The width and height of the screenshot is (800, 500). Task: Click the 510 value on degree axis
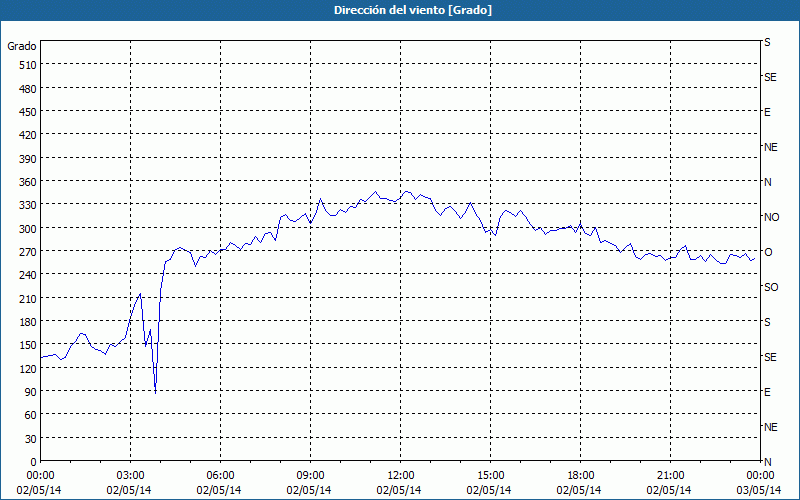tap(29, 65)
